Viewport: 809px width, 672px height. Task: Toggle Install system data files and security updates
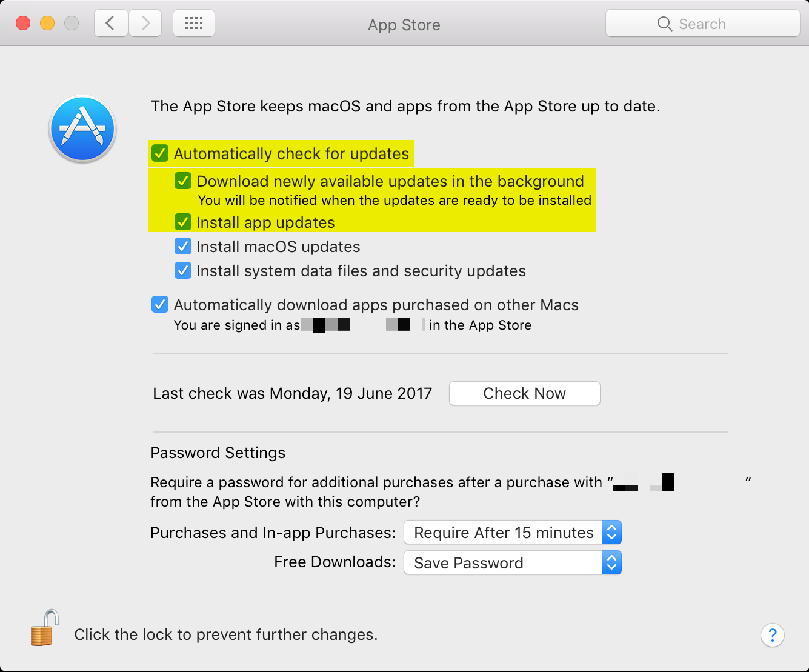(183, 271)
